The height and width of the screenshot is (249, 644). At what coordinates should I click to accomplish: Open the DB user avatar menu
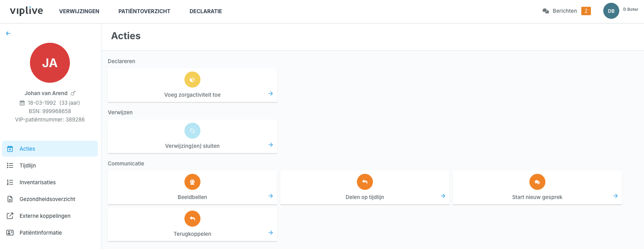(611, 11)
